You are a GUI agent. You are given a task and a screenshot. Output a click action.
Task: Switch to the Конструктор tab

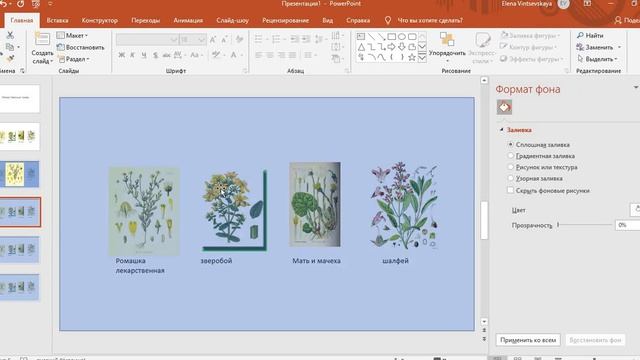(x=100, y=20)
